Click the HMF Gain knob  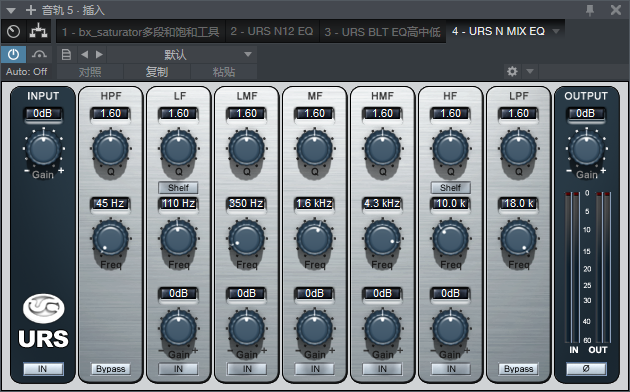click(x=382, y=329)
